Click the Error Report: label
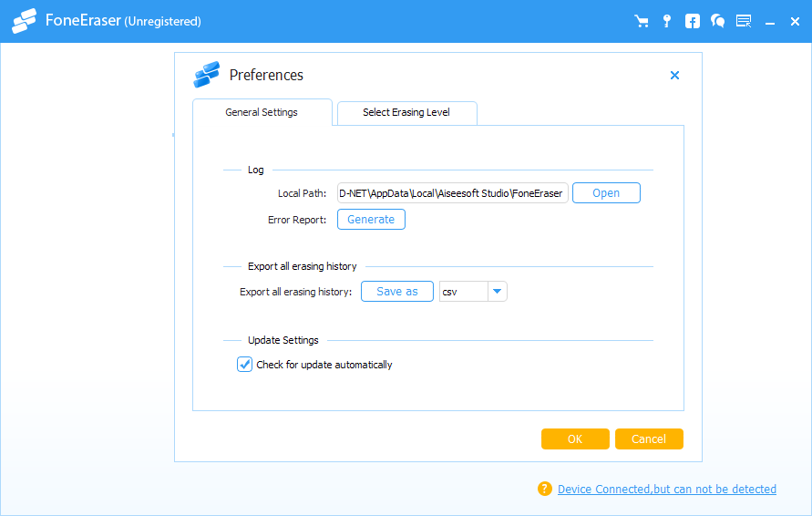Viewport: 812px width, 516px height. (297, 220)
